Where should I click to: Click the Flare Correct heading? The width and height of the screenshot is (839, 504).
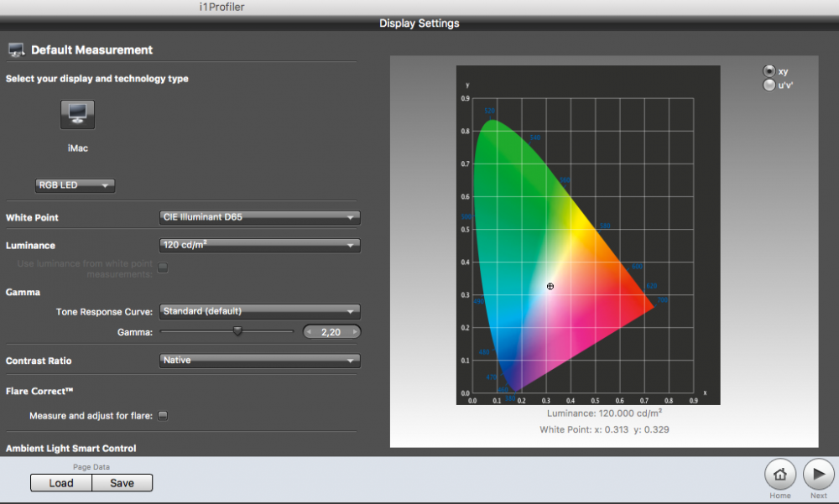[39, 391]
